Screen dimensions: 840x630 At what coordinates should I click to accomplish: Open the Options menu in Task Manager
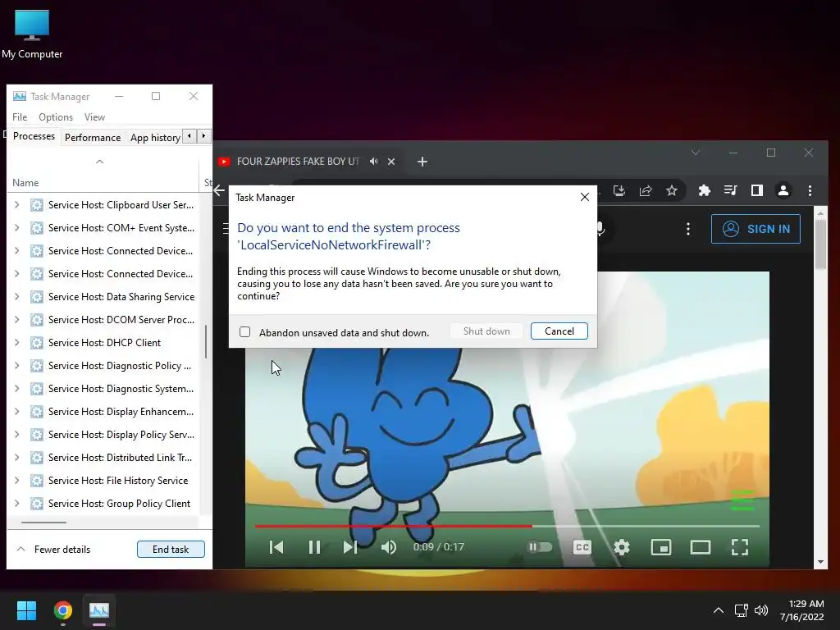click(56, 116)
